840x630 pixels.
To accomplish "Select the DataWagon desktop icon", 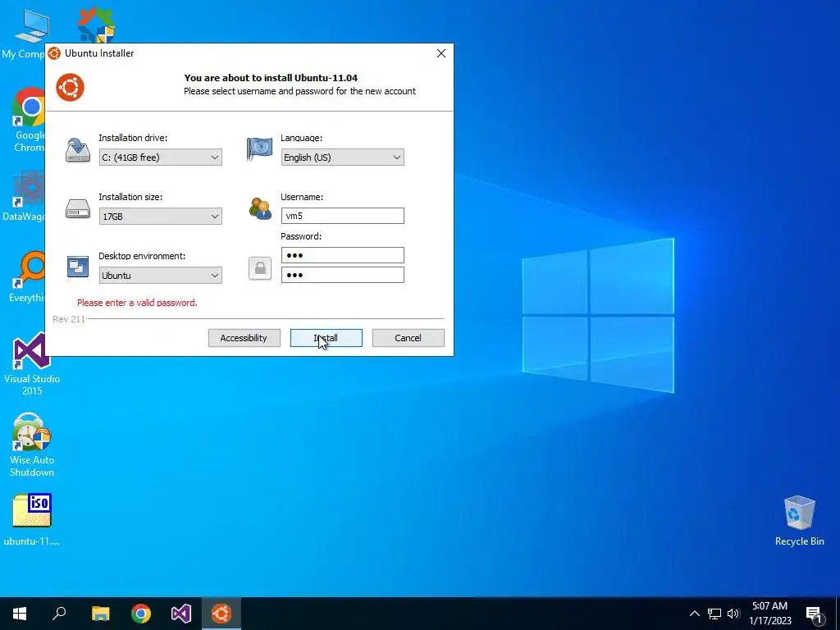I will pos(24,196).
